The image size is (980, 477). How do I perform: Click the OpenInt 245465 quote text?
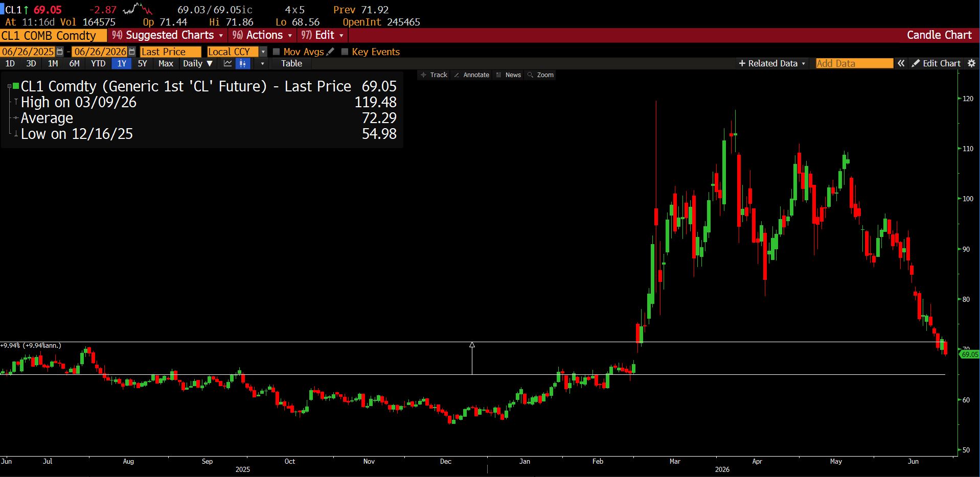point(381,22)
